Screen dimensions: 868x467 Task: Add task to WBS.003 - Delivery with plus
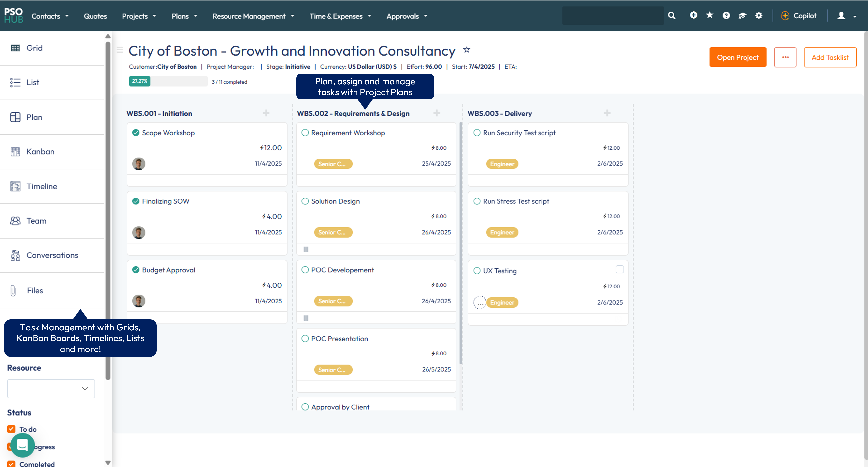[x=607, y=113]
